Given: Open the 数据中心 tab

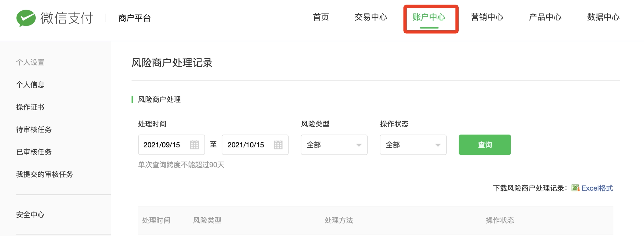Looking at the screenshot, I should pyautogui.click(x=603, y=17).
